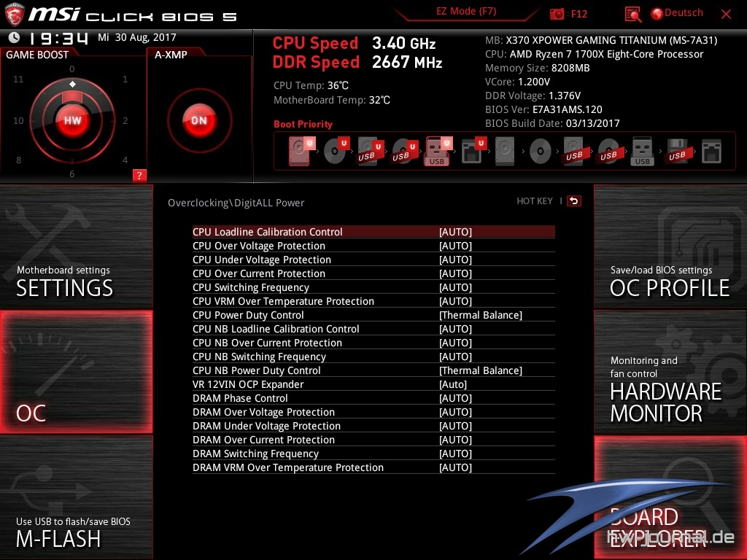Click the CPU NB Over Current Protection row

coord(373,343)
